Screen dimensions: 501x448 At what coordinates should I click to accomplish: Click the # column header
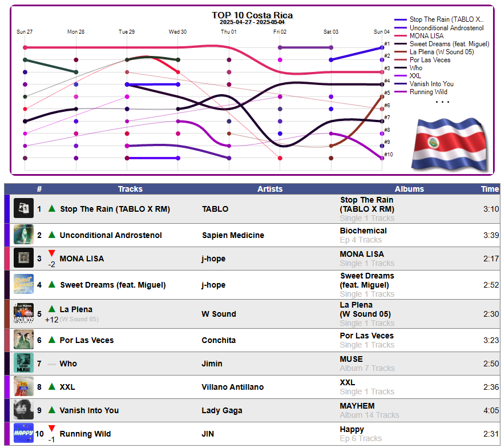pos(39,189)
